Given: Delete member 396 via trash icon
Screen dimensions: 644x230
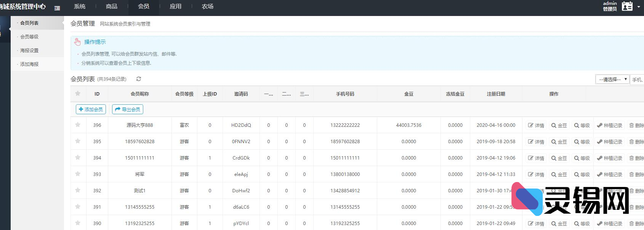Looking at the screenshot, I should [x=636, y=125].
